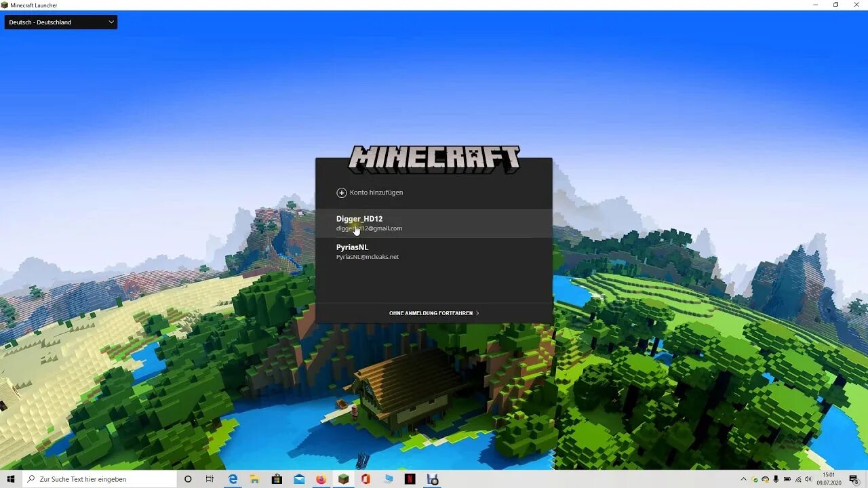Screen dimensions: 868x488
Task: Open Cortana from the taskbar
Action: coord(188,479)
